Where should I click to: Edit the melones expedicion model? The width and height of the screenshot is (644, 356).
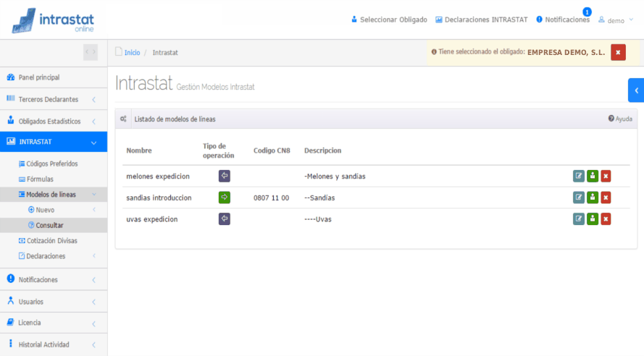coord(578,176)
